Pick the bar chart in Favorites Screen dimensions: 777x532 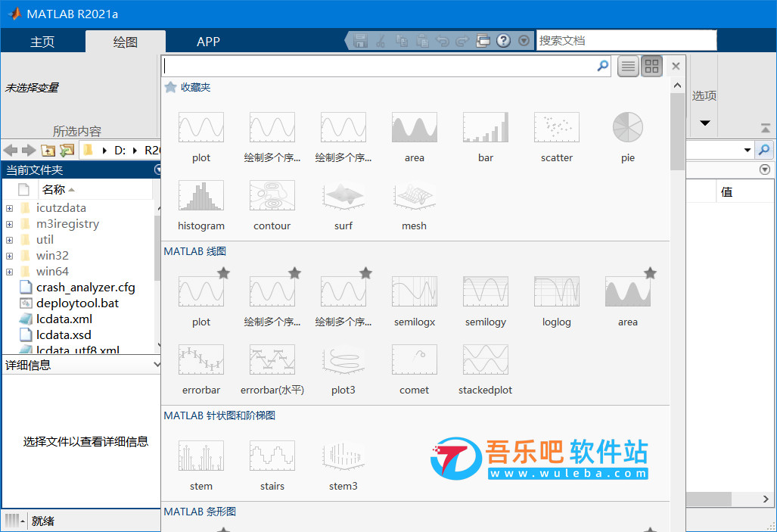click(485, 137)
